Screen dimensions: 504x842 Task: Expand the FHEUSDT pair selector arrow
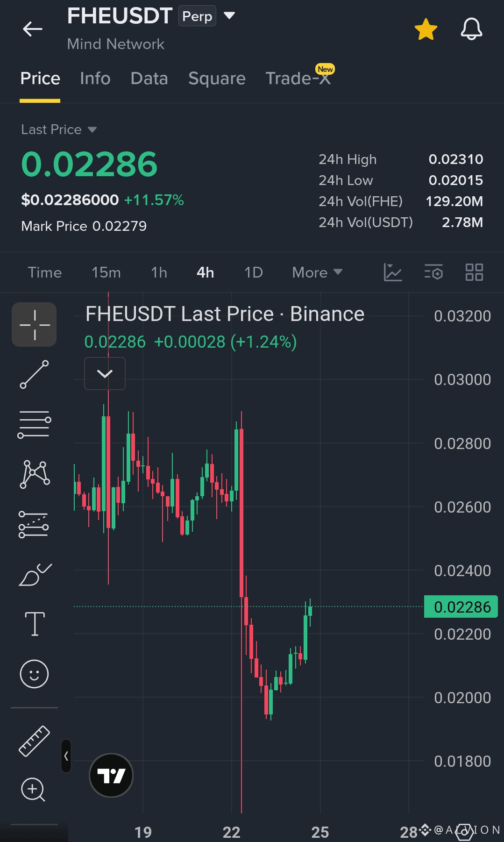click(229, 16)
